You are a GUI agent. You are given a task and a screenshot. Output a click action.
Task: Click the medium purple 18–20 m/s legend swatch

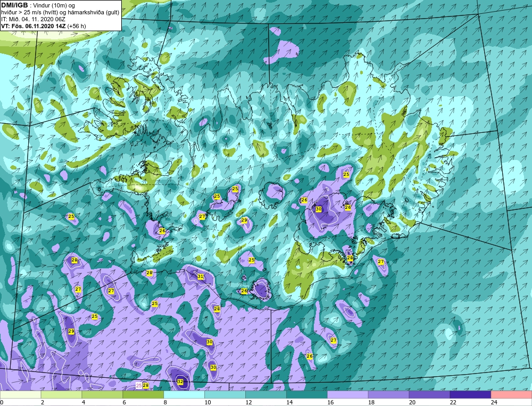388,395
